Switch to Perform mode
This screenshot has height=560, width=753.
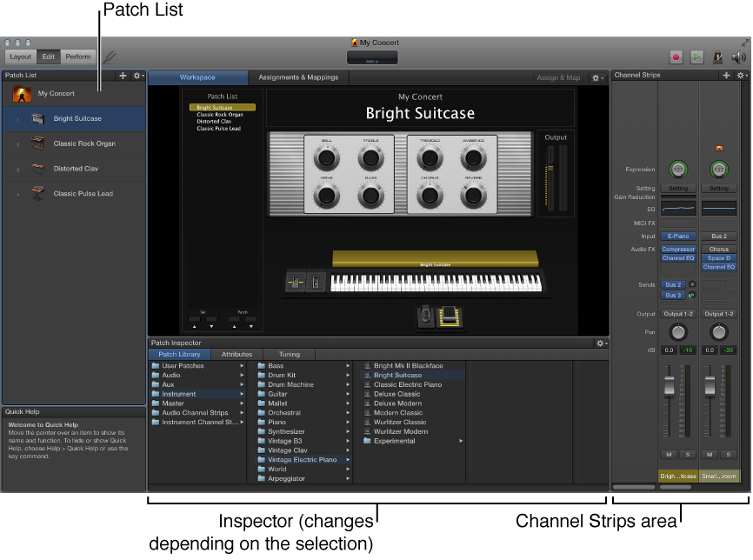point(78,56)
